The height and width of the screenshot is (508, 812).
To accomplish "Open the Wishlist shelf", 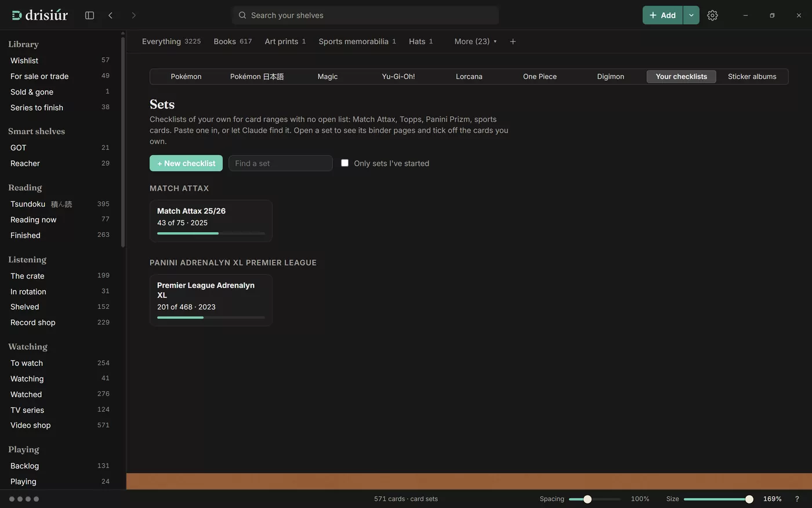I will 60,60.
